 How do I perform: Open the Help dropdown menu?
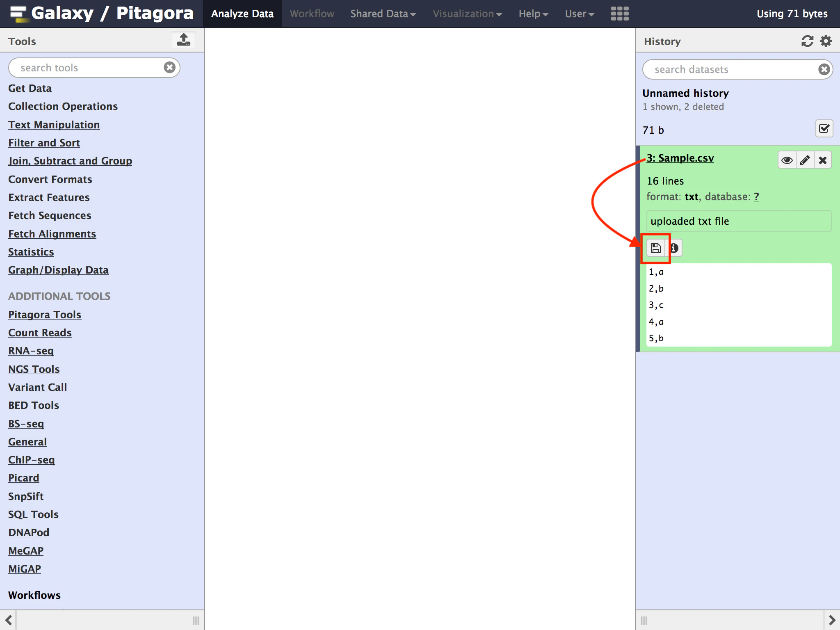click(x=533, y=14)
